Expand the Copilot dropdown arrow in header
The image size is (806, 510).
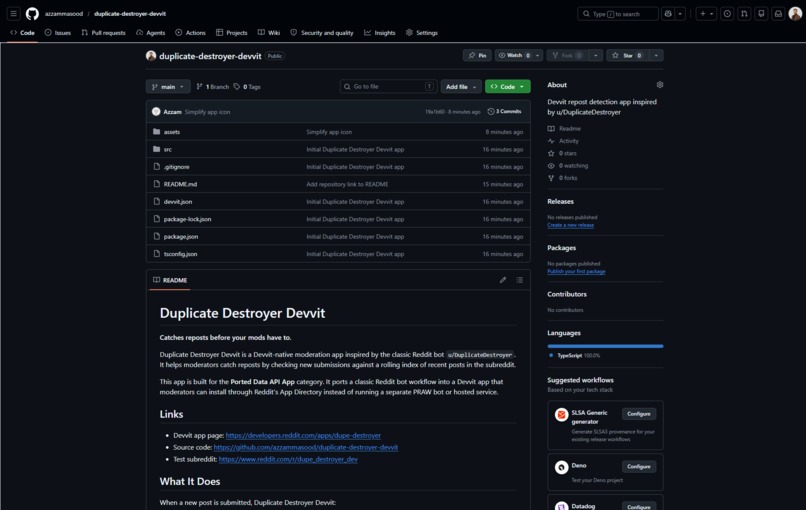point(680,14)
